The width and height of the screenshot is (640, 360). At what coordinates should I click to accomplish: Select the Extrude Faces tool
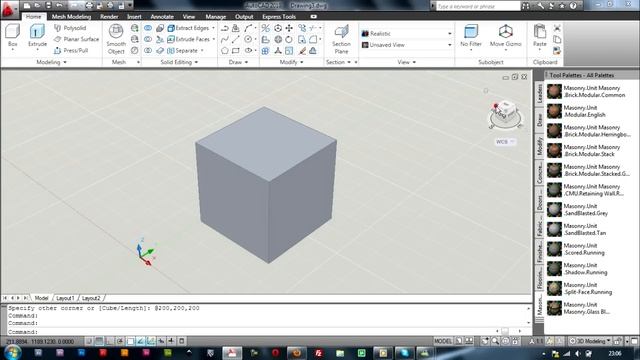point(188,39)
